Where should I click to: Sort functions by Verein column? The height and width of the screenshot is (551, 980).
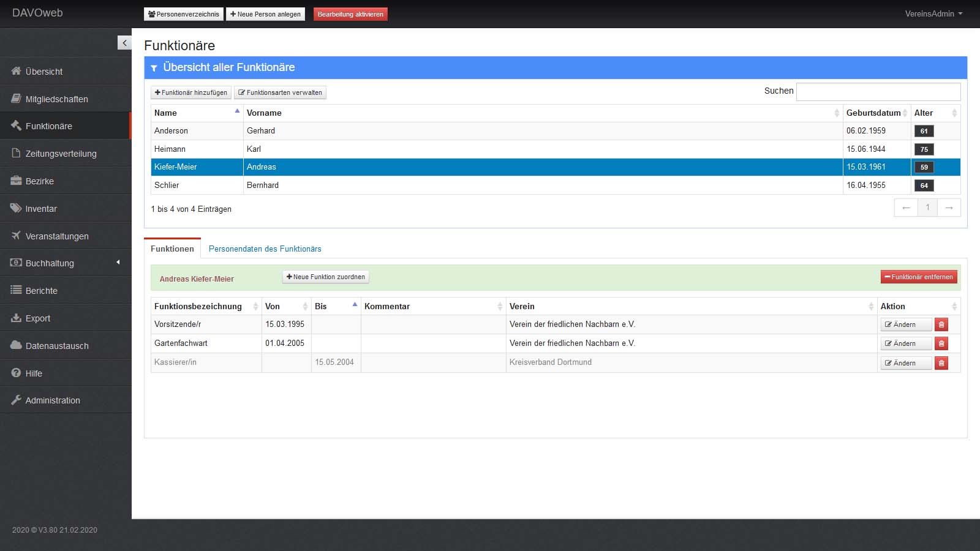(692, 306)
